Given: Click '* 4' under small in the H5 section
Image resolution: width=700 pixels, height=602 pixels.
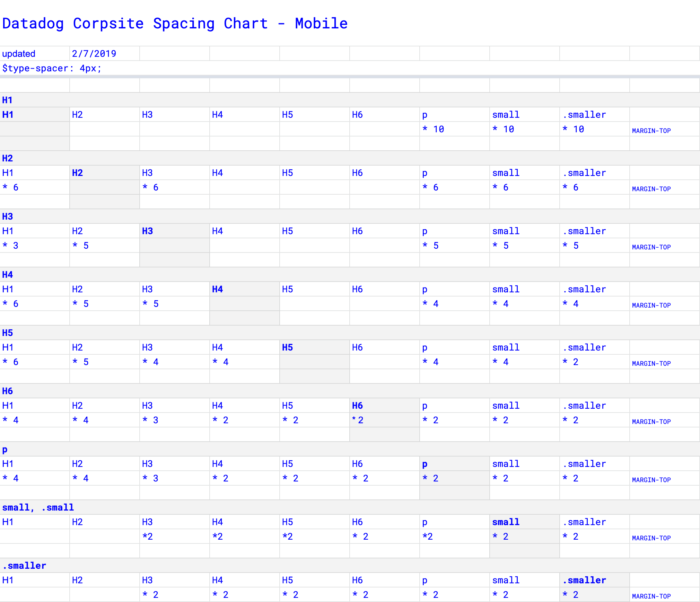Looking at the screenshot, I should pyautogui.click(x=500, y=362).
